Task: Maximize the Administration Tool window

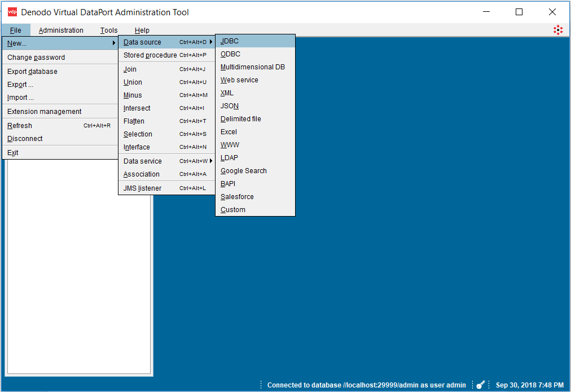Action: pos(519,12)
